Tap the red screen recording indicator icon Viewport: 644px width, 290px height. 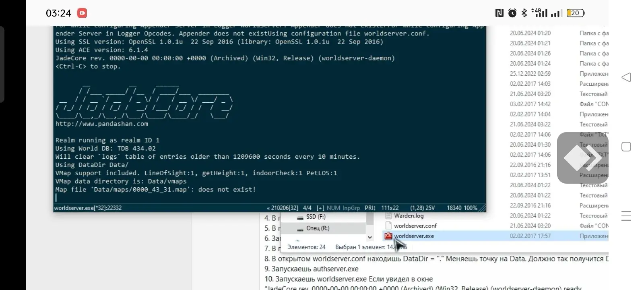pos(82,13)
